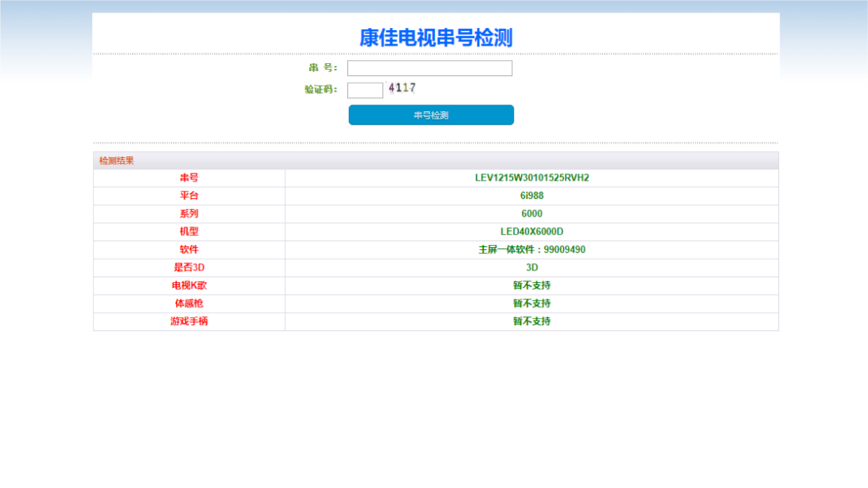
Task: Select the serial value LEV1215W30101525RVH2
Action: (x=532, y=178)
